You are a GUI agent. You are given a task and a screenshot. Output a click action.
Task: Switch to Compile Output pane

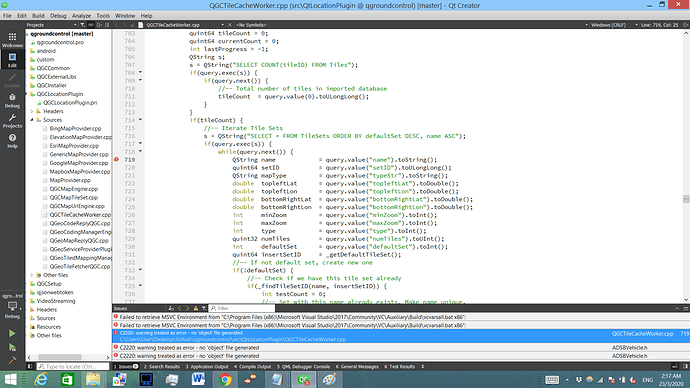[253, 366]
